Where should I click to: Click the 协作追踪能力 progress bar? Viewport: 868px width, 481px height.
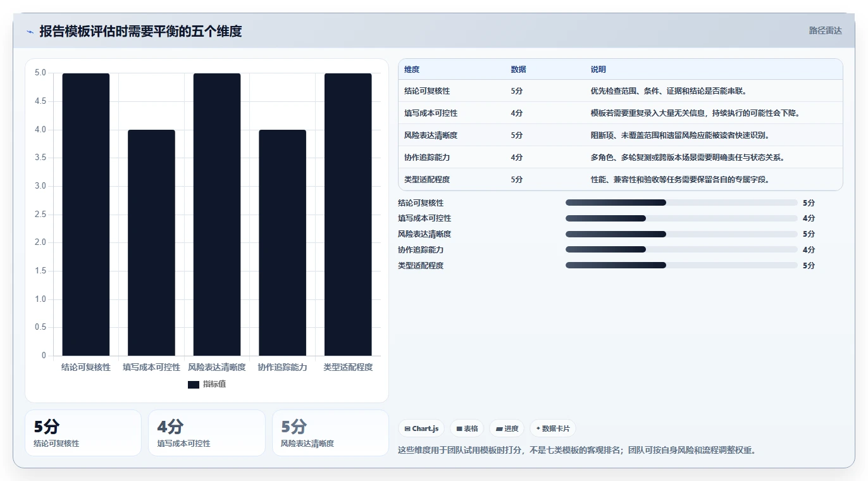(x=681, y=249)
